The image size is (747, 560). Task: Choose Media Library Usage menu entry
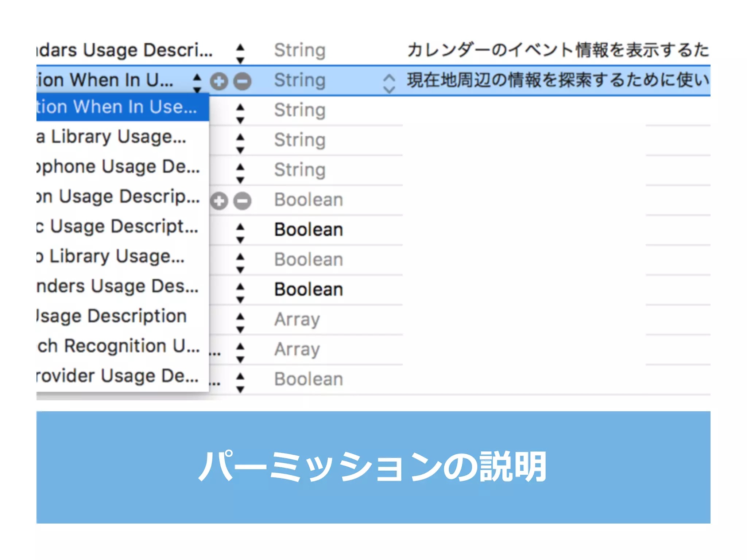pyautogui.click(x=111, y=137)
